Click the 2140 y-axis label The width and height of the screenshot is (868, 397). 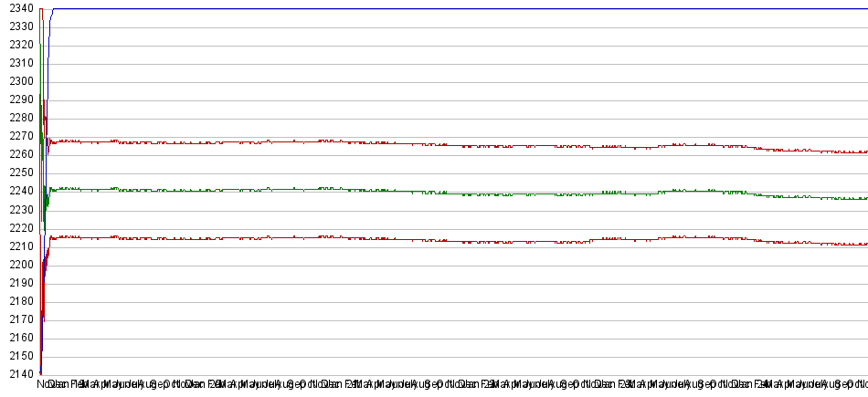(18, 374)
